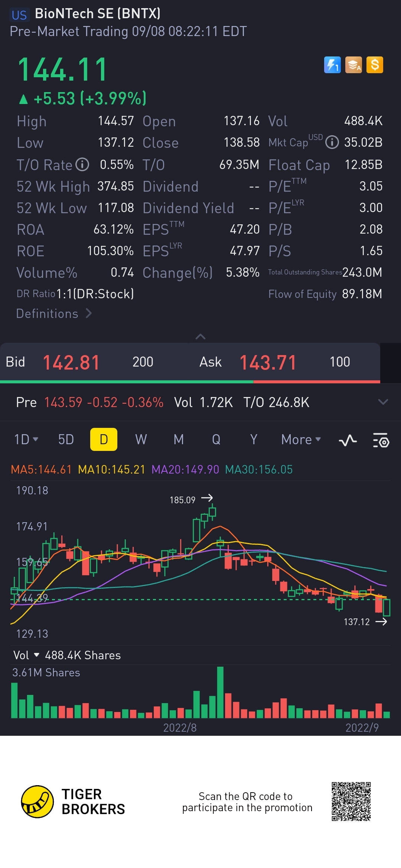Switch to the 5D chart tab

click(66, 439)
